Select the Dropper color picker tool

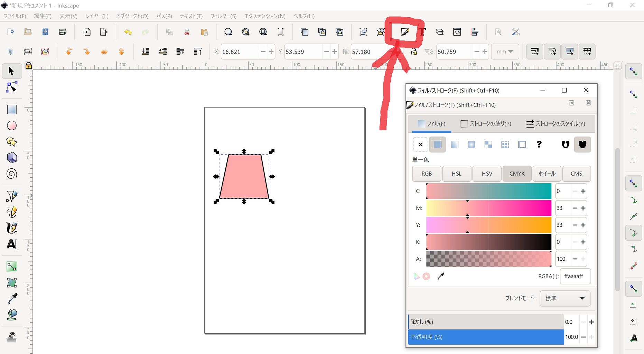tap(12, 299)
